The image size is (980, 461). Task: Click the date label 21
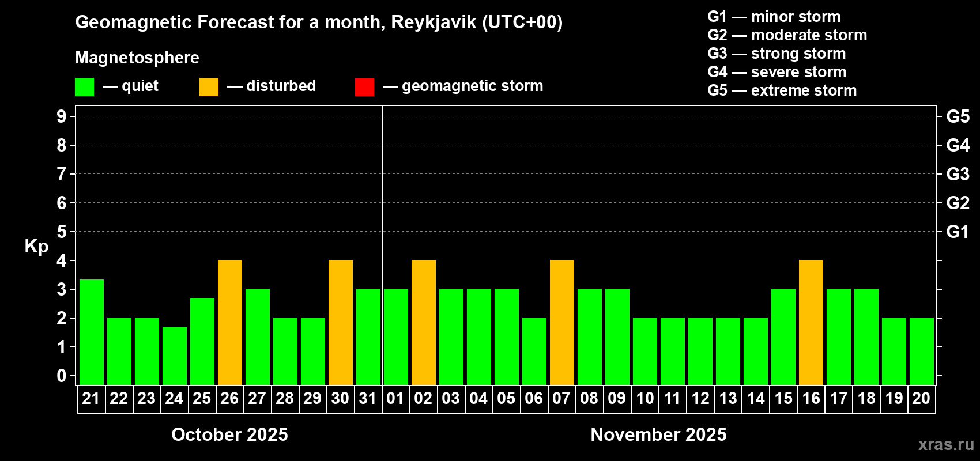coord(91,398)
